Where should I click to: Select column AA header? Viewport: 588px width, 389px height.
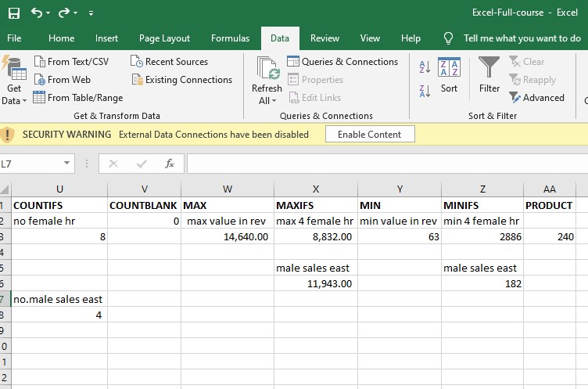coord(550,189)
